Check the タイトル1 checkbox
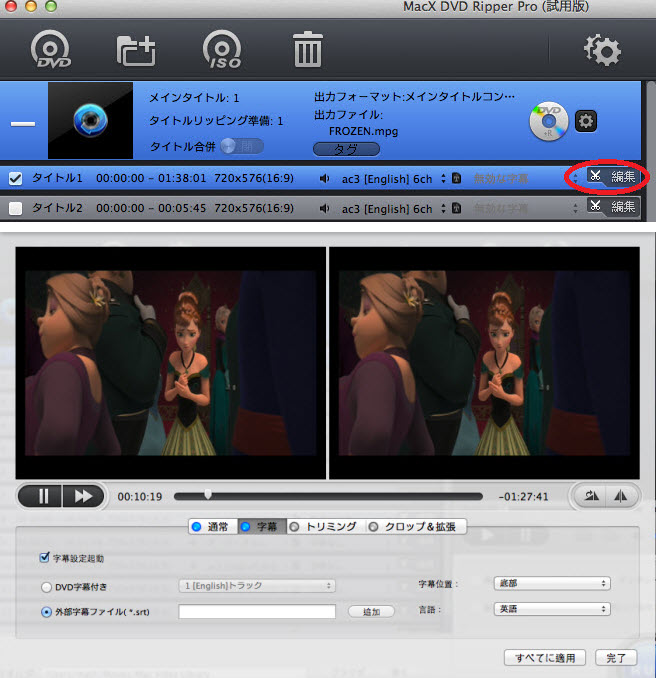Image resolution: width=656 pixels, height=678 pixels. pos(16,179)
